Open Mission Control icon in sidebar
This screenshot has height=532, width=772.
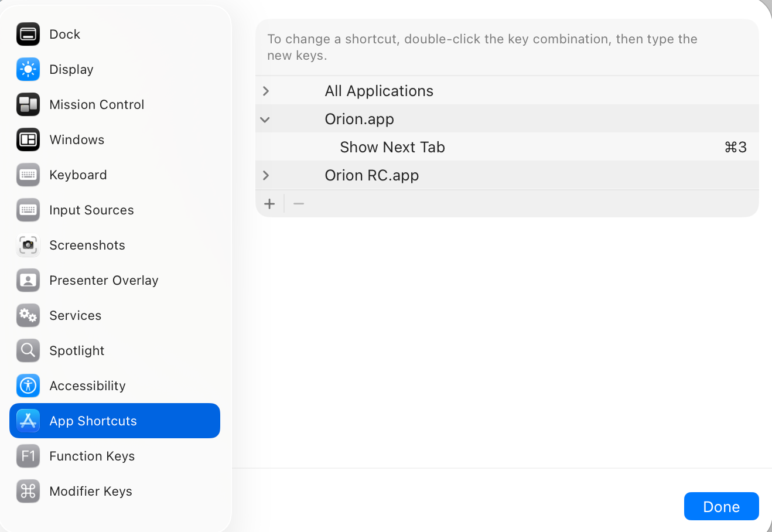point(28,105)
